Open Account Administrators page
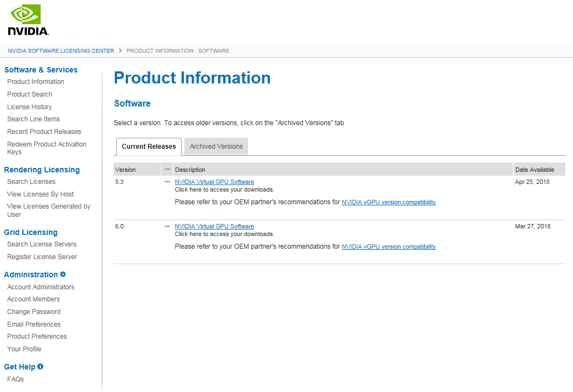 click(41, 287)
